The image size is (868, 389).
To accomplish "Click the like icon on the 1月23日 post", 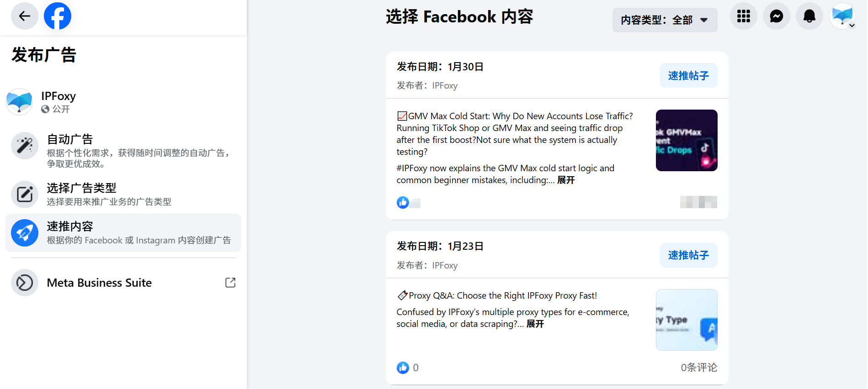I will pos(403,368).
